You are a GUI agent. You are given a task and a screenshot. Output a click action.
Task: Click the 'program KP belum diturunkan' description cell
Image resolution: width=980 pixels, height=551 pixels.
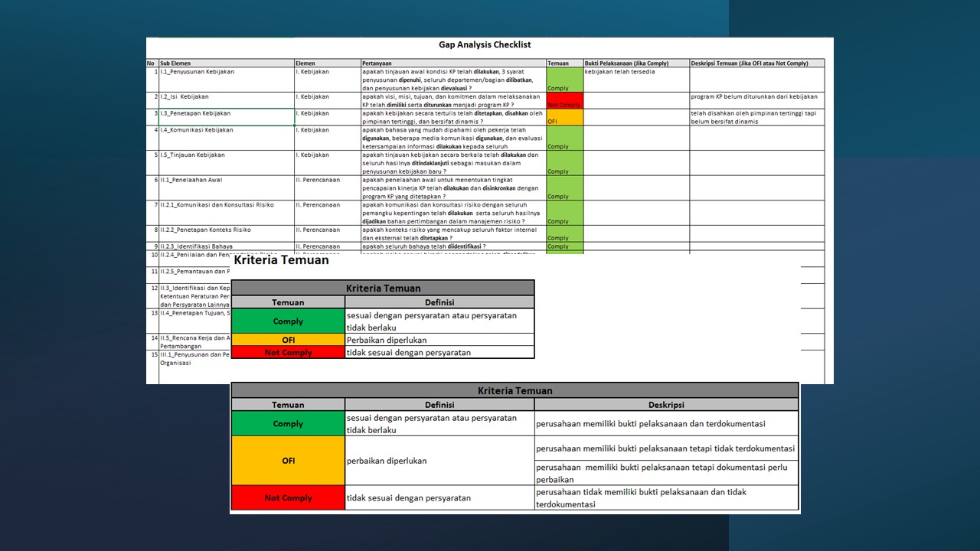(756, 100)
